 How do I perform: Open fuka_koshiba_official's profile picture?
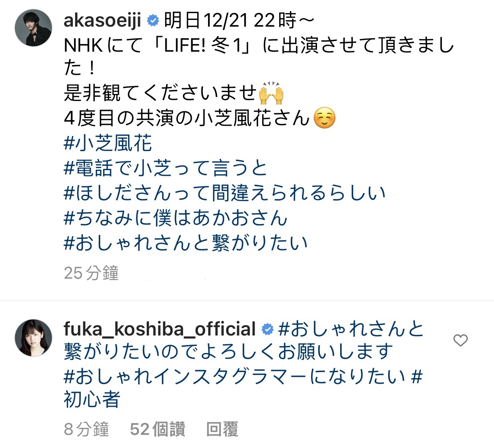pos(33,338)
